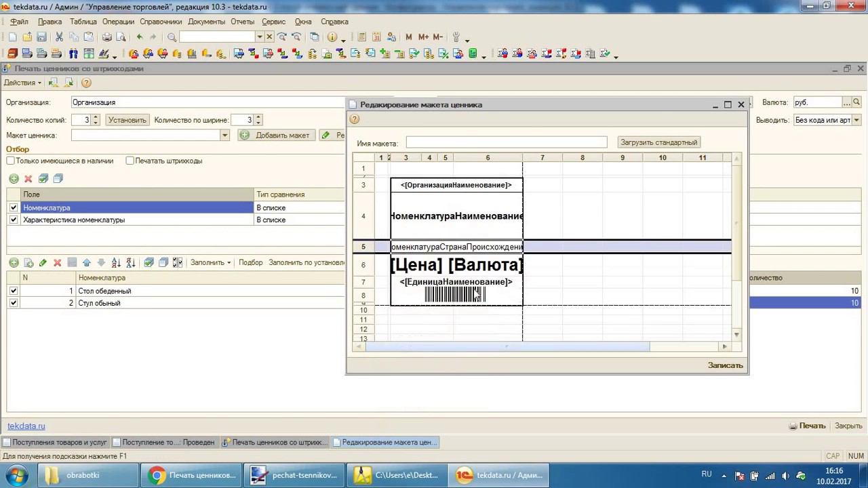Click into the 'Имя макета' text field
868x488 pixels.
[506, 142]
